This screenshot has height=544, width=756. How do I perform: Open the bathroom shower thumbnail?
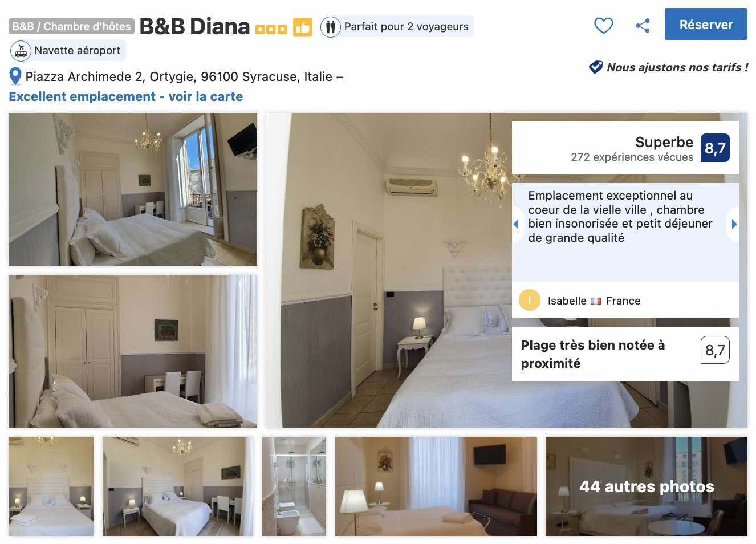(x=294, y=486)
